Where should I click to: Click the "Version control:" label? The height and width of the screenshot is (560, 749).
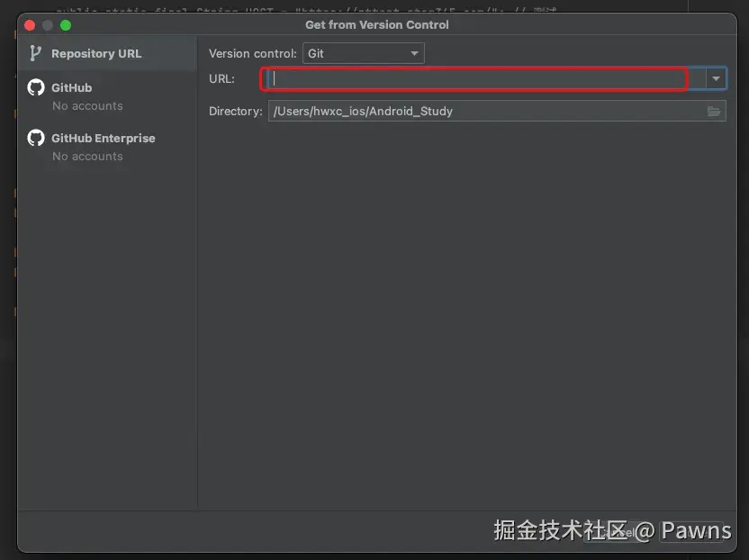coord(253,53)
